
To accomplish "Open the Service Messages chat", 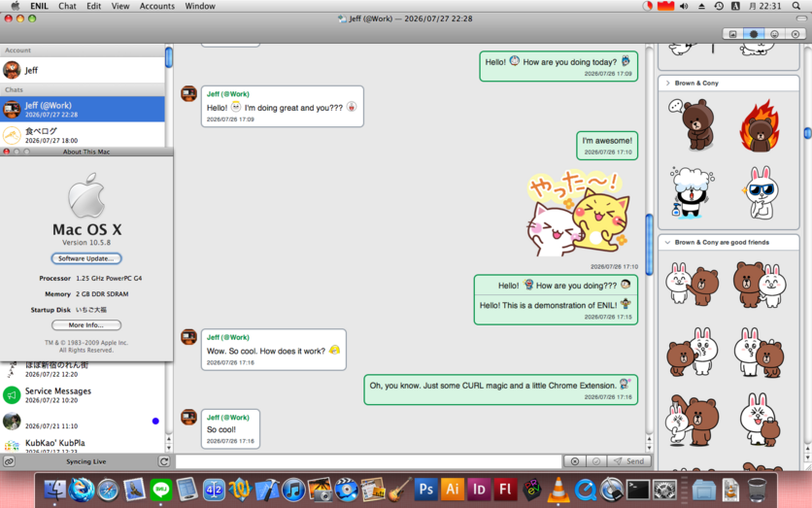I will (x=83, y=395).
